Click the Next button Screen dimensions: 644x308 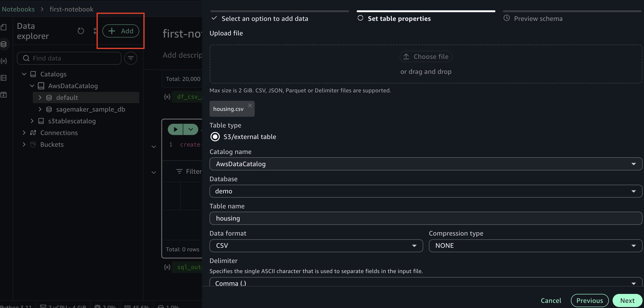point(627,300)
